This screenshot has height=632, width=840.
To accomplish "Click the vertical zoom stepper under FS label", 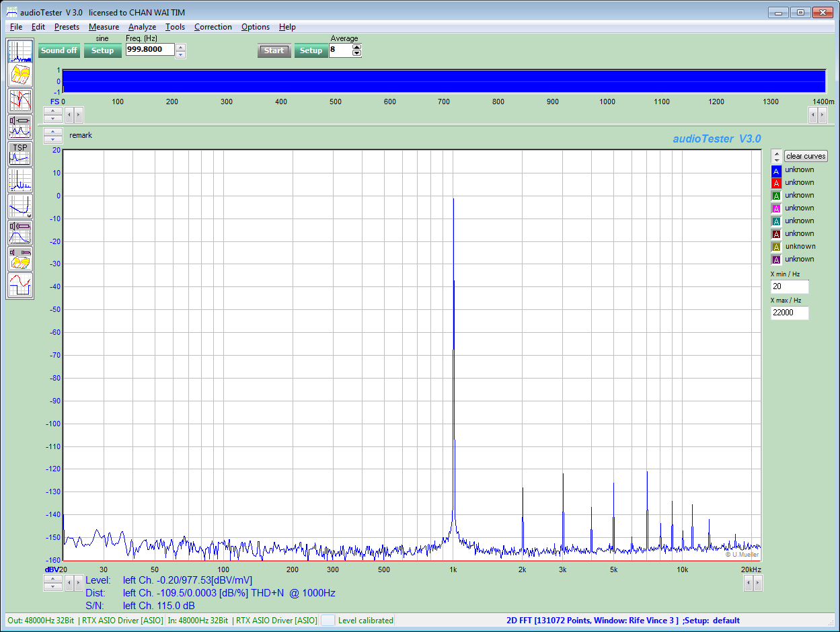I will pyautogui.click(x=53, y=114).
